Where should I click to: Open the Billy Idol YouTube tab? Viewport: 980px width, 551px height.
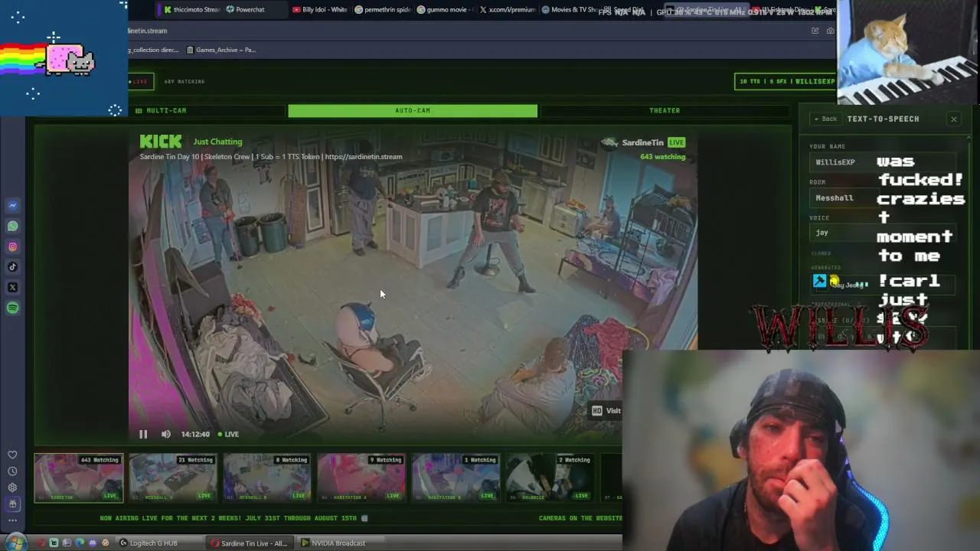pos(320,9)
